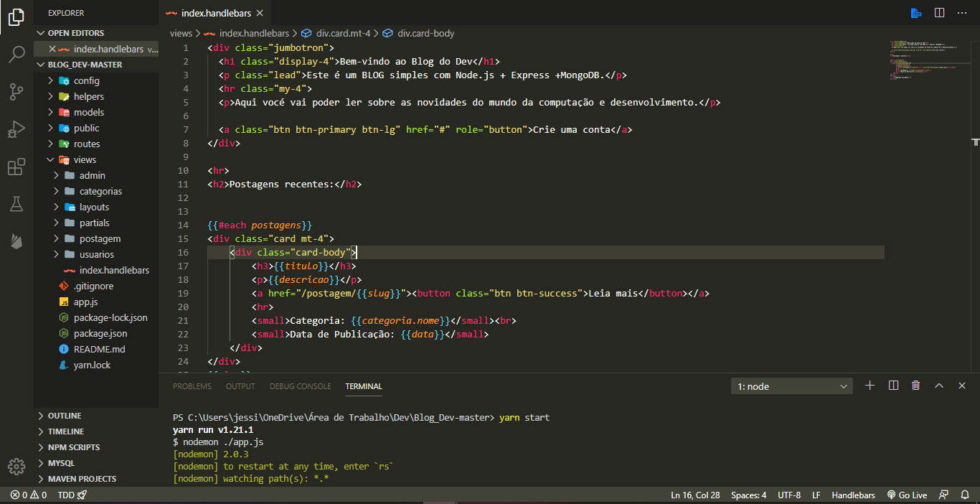Toggle the panel layout icon top right
Viewport: 980px width, 504px height.
tap(939, 12)
